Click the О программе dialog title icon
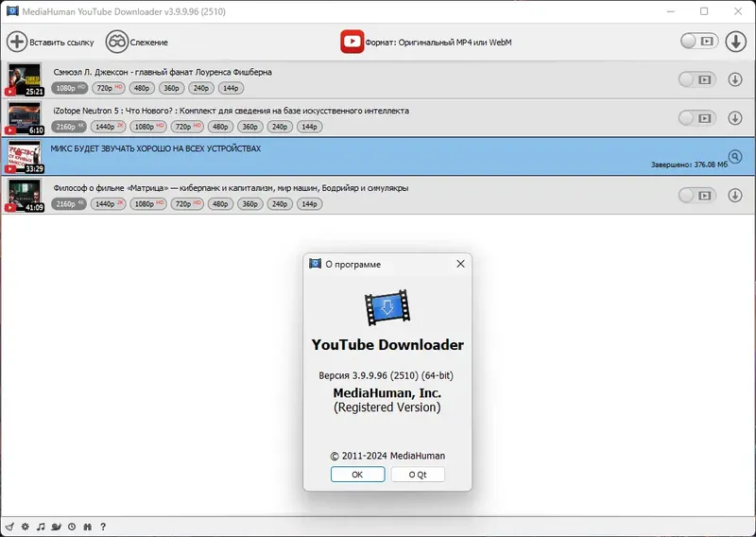This screenshot has height=537, width=756. pos(315,264)
